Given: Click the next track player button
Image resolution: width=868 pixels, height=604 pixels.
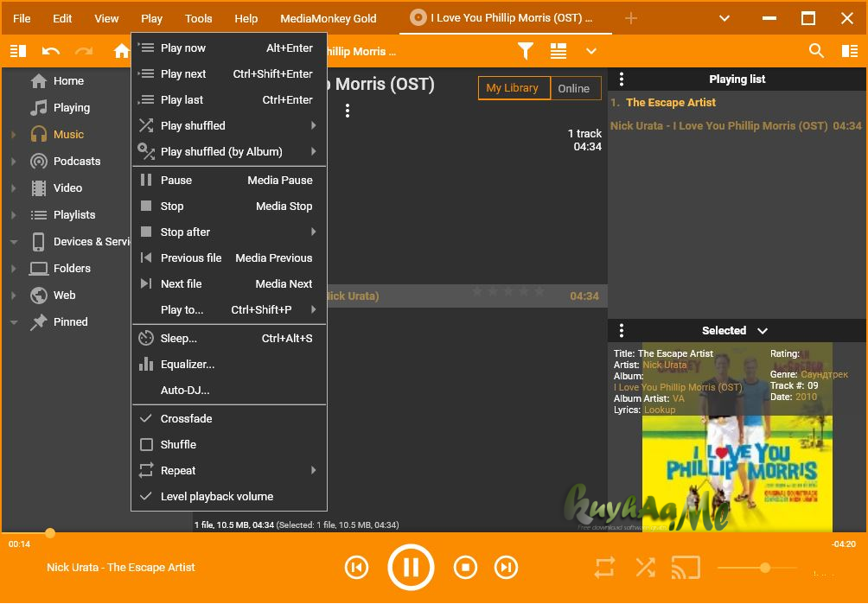Looking at the screenshot, I should tap(506, 568).
